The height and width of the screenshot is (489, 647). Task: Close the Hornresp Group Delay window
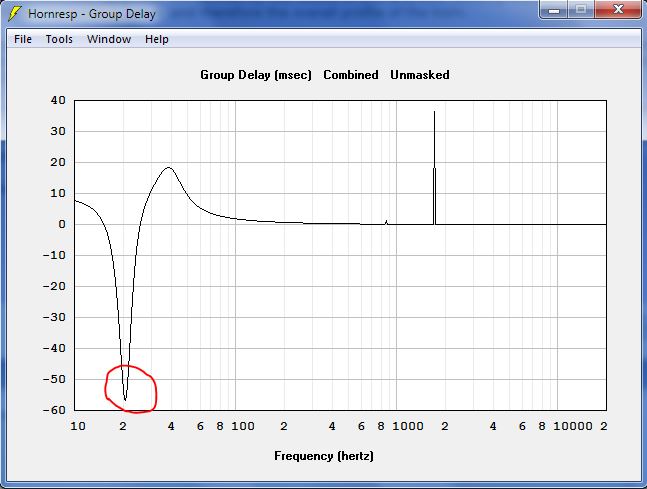point(618,10)
